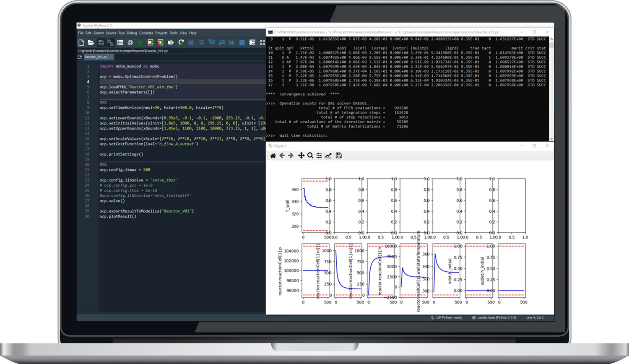Browse tabs button left of Reactor_V01.py tab
The image size is (629, 364).
(80, 57)
